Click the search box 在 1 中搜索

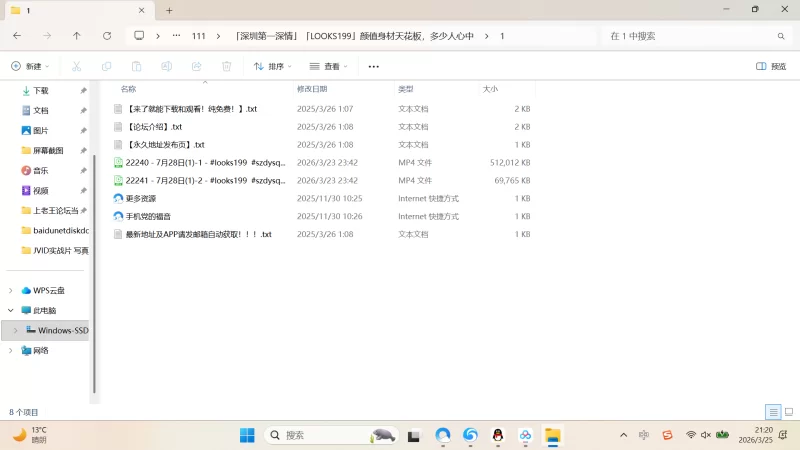point(690,35)
